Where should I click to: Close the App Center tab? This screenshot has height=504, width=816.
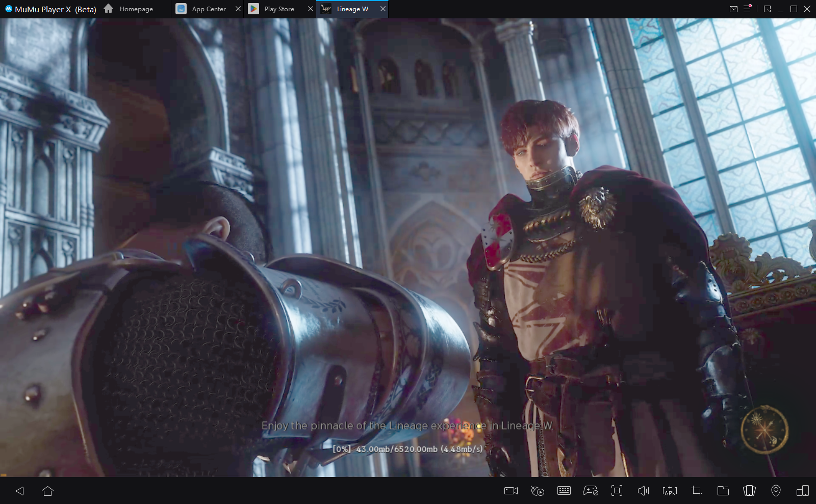pyautogui.click(x=238, y=9)
